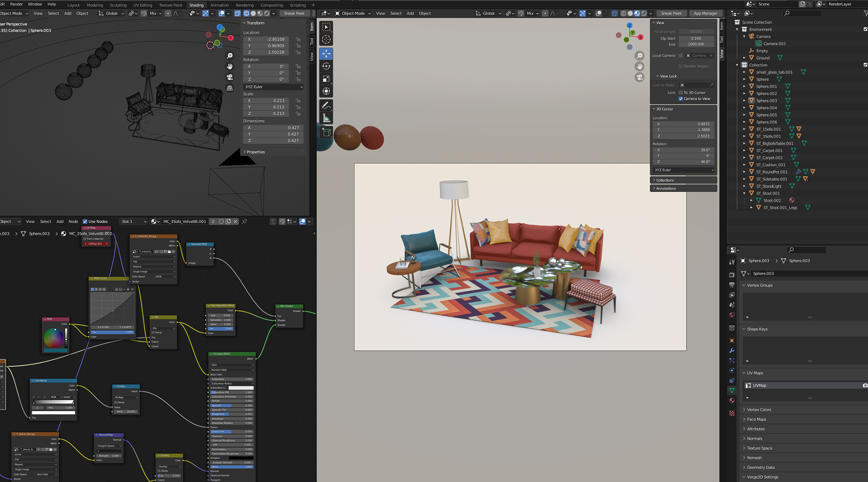Open the Output properties tab icon
This screenshot has height=482, width=868.
732,285
